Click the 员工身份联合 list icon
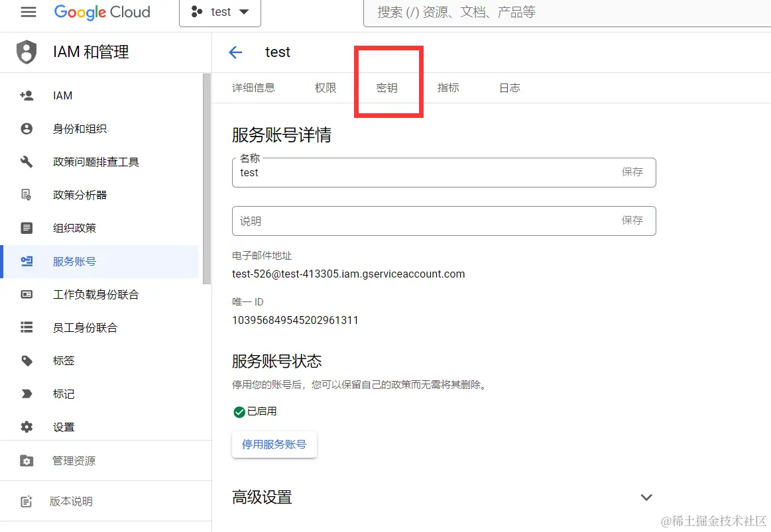The height and width of the screenshot is (532, 771). (27, 327)
